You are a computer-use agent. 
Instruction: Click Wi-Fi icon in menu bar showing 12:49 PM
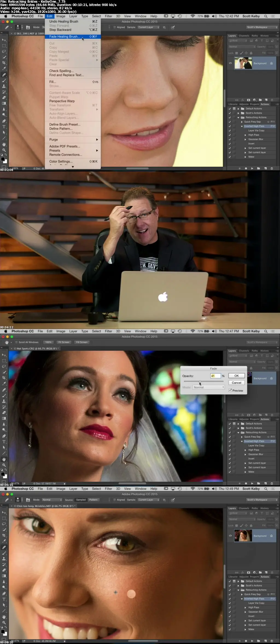tap(193, 489)
